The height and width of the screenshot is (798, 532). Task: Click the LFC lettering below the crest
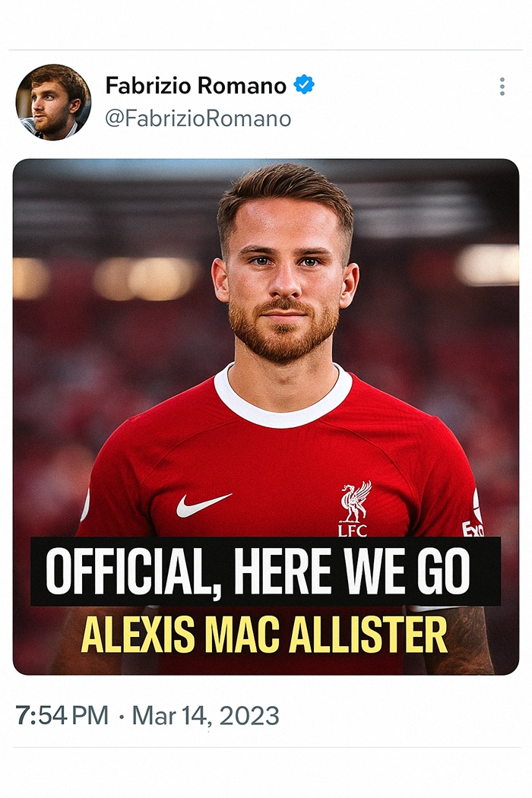point(353,530)
